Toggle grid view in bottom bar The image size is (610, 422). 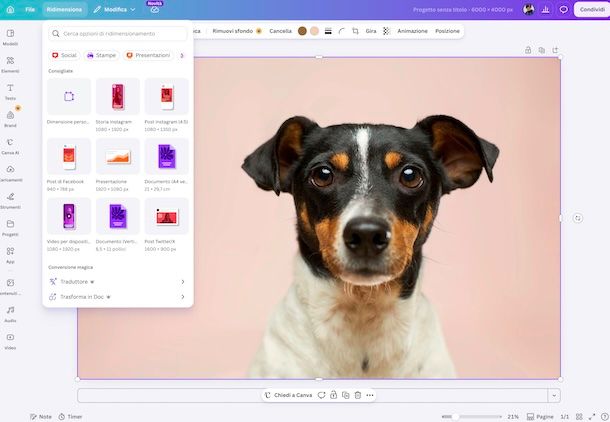[579, 417]
